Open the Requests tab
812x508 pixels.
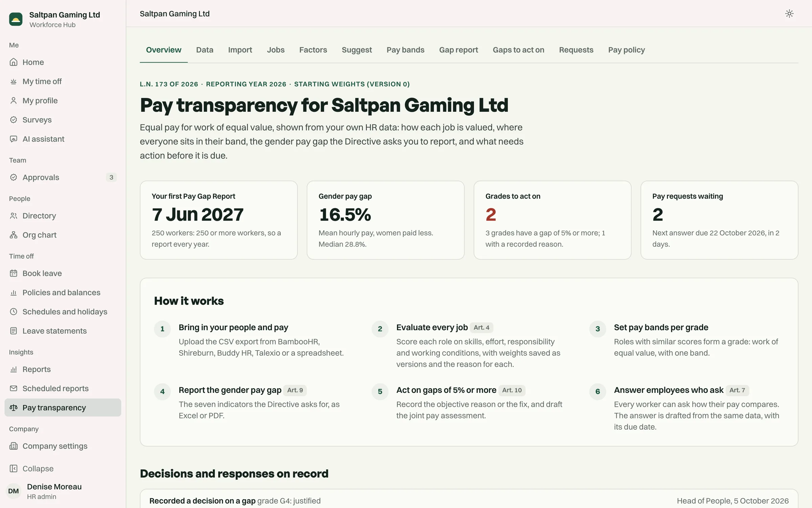576,50
